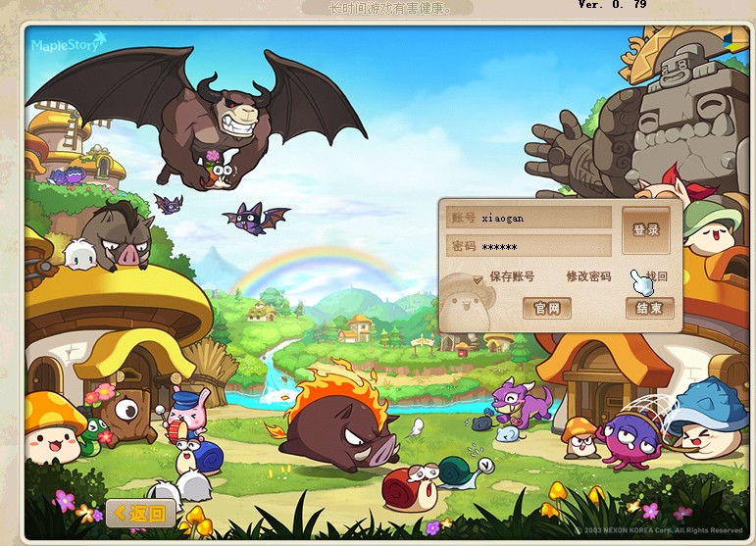Click the 长时间游戏有害健康 health notice text
This screenshot has height=546, width=756.
[x=389, y=8]
